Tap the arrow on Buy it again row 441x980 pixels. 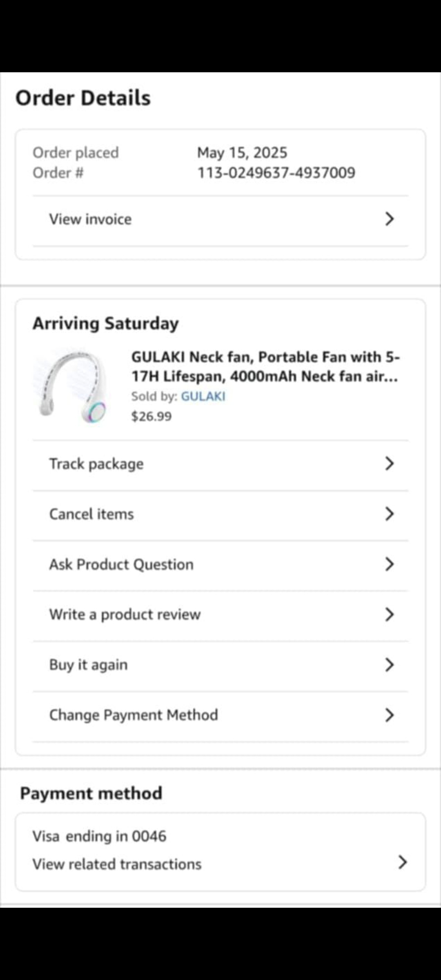coord(390,665)
